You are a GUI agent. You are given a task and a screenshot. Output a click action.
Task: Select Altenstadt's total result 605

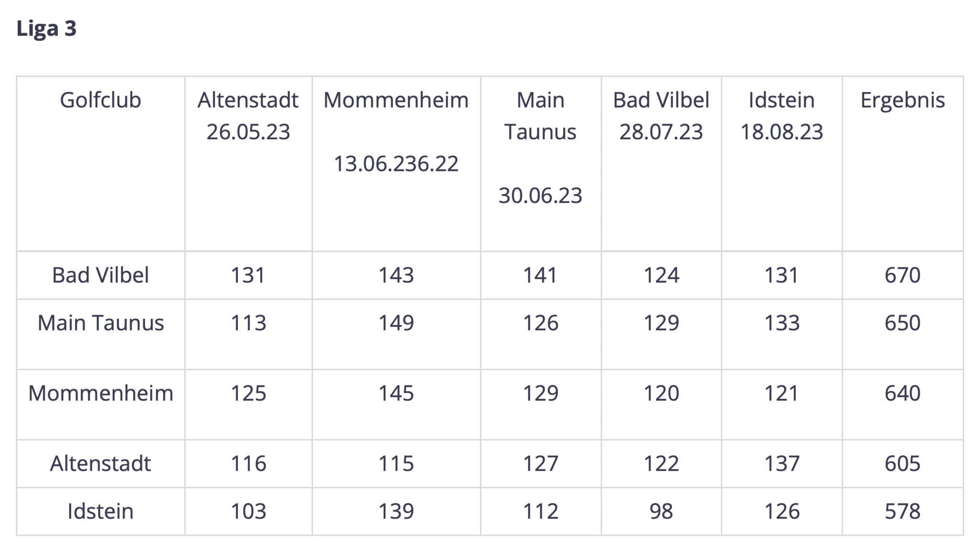(902, 464)
